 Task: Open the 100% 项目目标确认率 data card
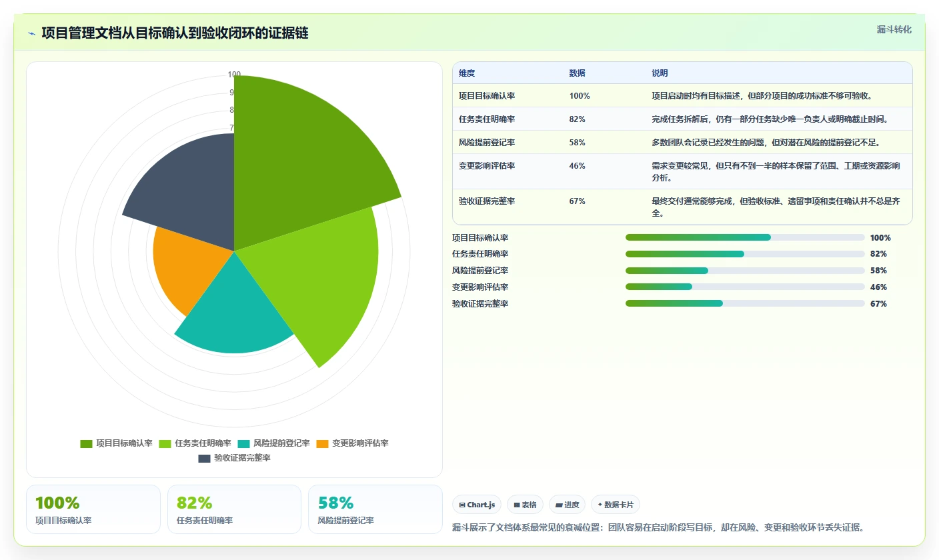click(93, 509)
